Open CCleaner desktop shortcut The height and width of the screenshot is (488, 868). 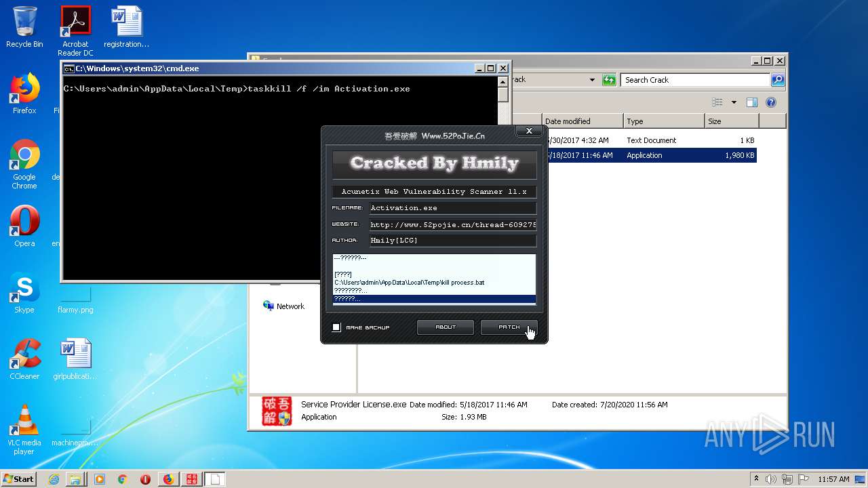click(24, 359)
